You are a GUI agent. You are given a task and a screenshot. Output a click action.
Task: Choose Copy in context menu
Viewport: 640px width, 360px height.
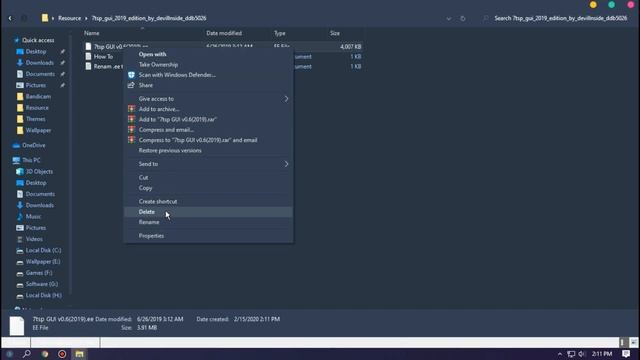click(145, 188)
